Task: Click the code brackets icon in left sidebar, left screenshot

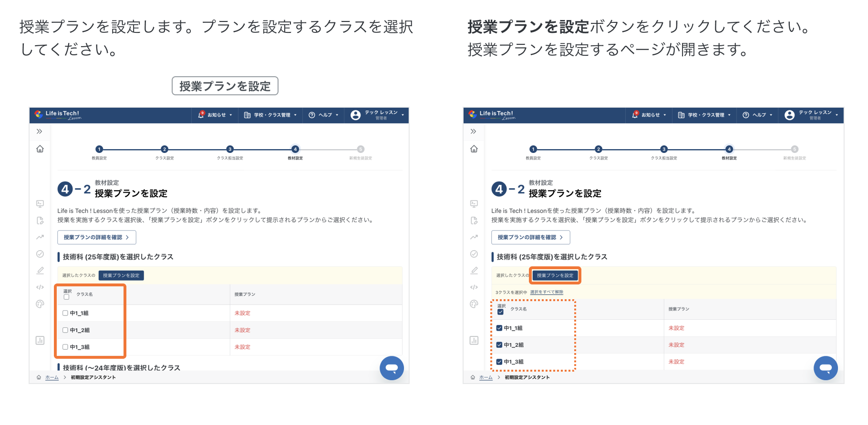Action: point(40,287)
